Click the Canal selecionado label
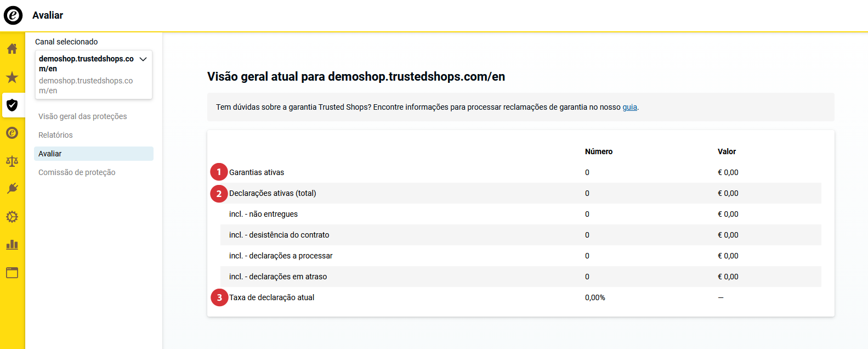This screenshot has width=868, height=349. [66, 42]
